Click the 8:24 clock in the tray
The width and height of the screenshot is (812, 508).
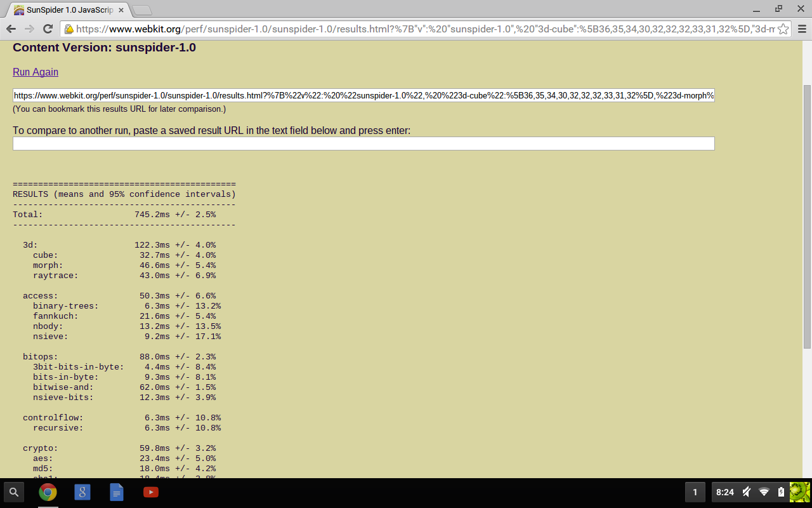coord(725,492)
